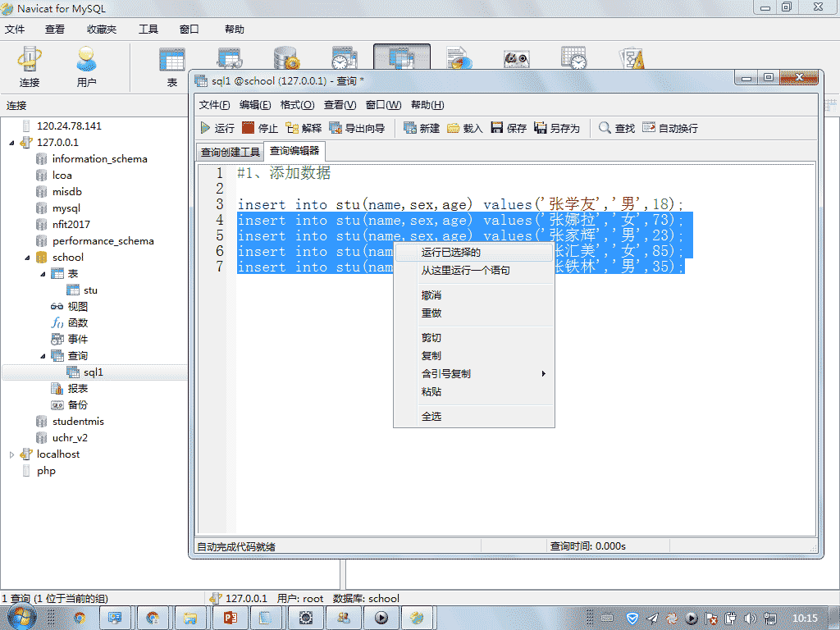Image resolution: width=840 pixels, height=630 pixels.
Task: Select 报表 reports node
Action: 77,388
